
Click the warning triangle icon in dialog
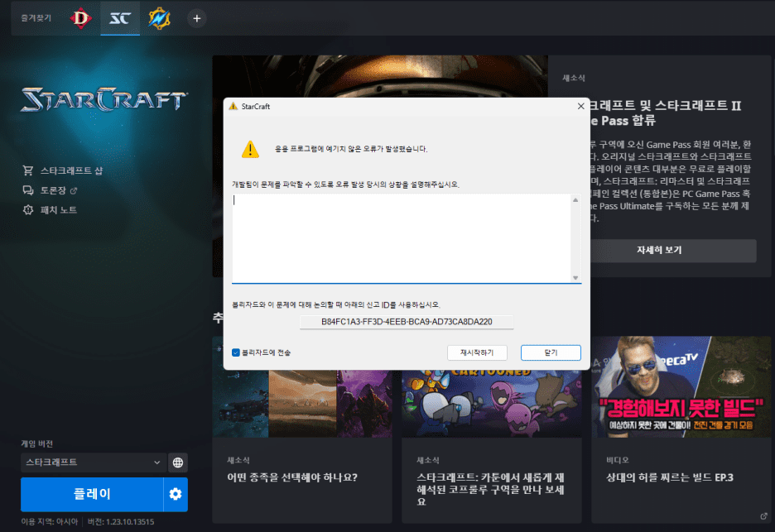coord(250,149)
